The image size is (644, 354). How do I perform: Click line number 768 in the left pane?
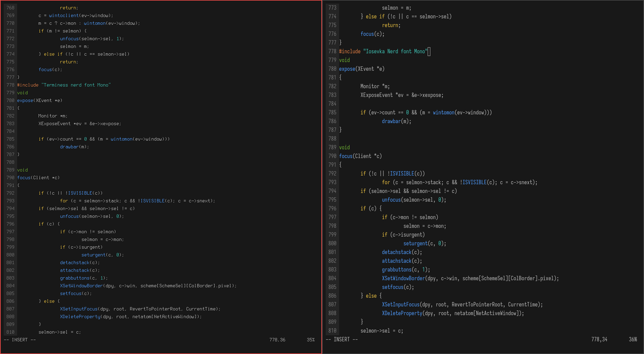click(10, 8)
